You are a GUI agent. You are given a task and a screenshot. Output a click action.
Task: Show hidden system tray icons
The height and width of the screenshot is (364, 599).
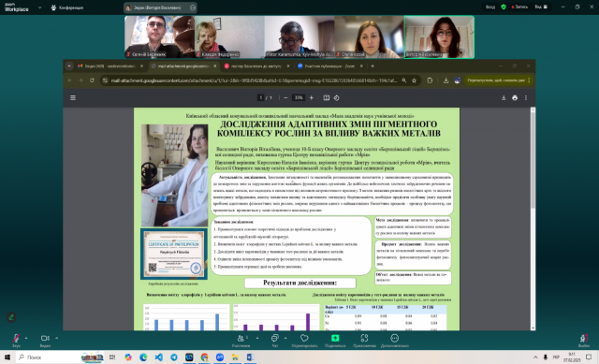(535, 357)
